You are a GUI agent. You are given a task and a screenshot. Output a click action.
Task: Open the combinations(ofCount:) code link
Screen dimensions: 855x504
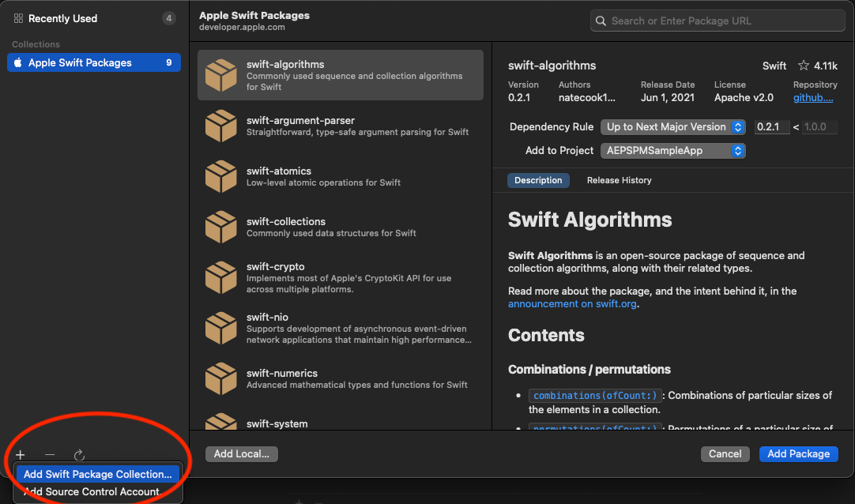[x=595, y=396]
